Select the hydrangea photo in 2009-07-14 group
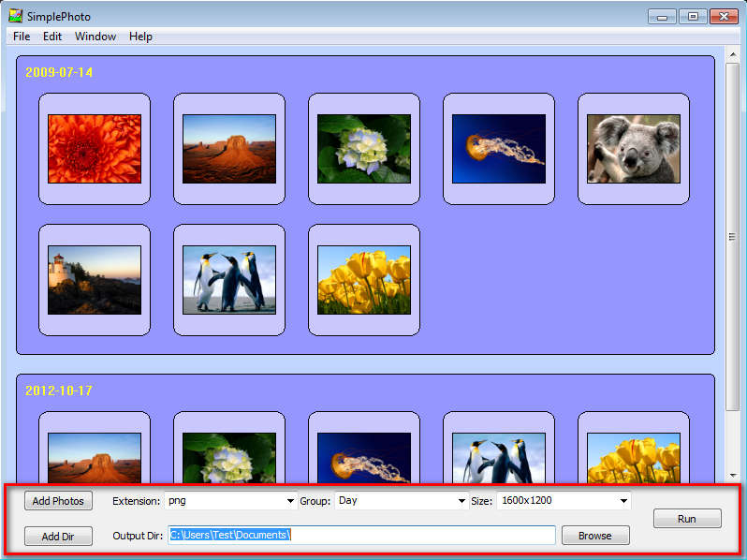747x560 pixels. 364,149
